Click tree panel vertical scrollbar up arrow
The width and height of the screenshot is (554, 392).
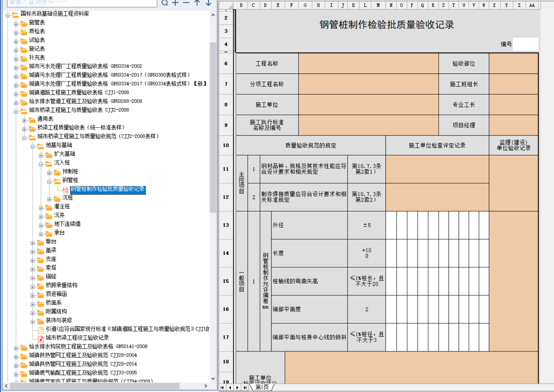pyautogui.click(x=213, y=15)
